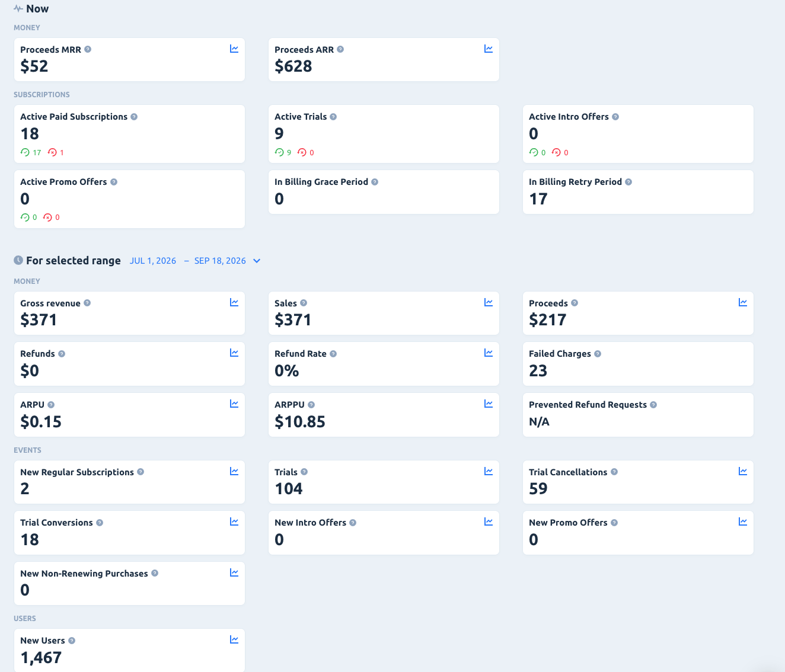Viewport: 785px width, 672px height.
Task: Show the Refunds chart icon
Action: (x=234, y=353)
